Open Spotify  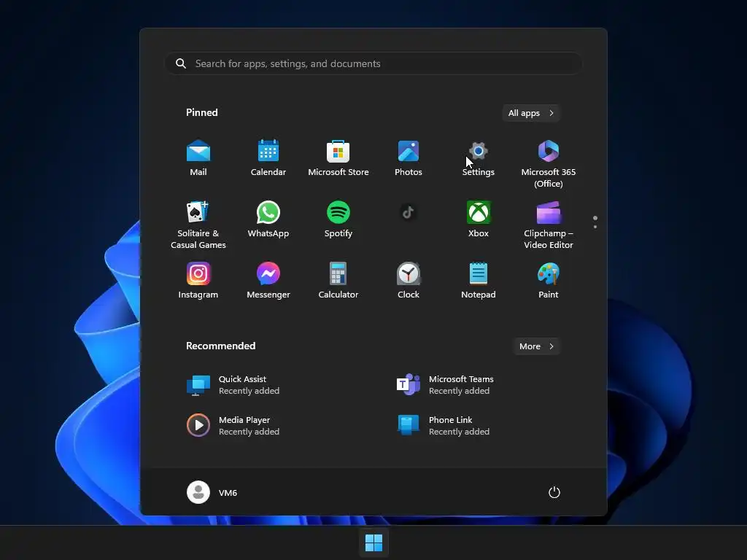pyautogui.click(x=338, y=220)
